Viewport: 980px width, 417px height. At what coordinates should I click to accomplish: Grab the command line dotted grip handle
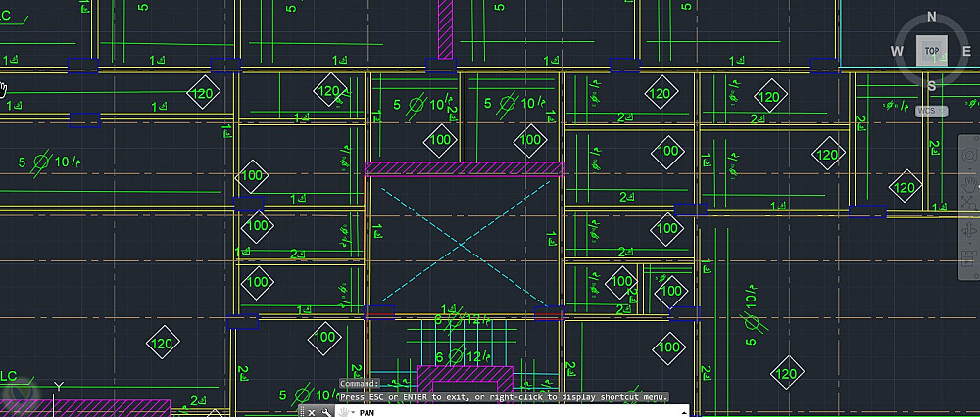point(302,411)
